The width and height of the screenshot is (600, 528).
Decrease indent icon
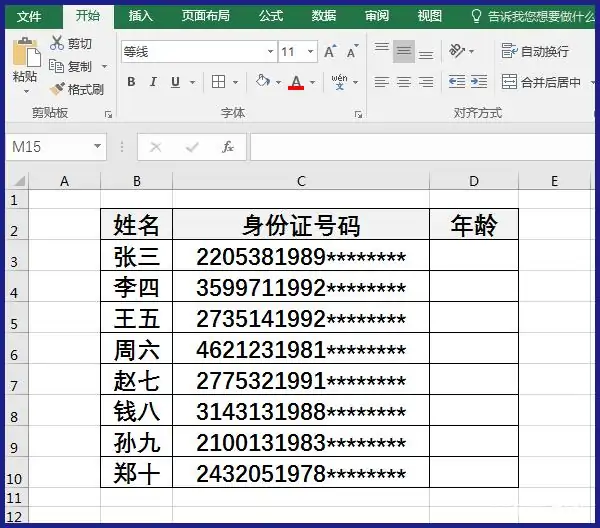pyautogui.click(x=457, y=81)
